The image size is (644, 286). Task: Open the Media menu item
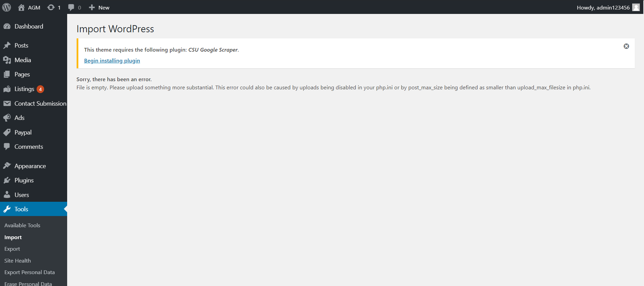pos(34,60)
